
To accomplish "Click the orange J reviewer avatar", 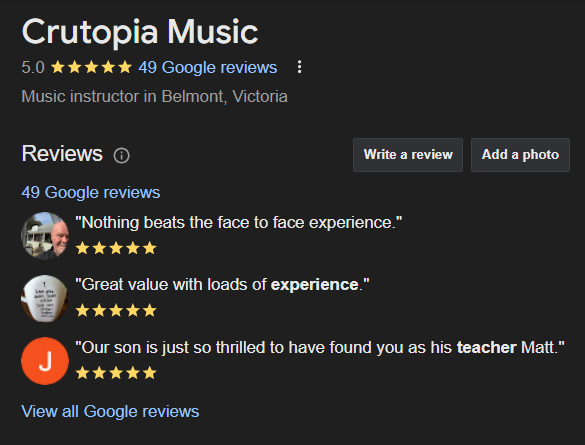I will click(45, 361).
